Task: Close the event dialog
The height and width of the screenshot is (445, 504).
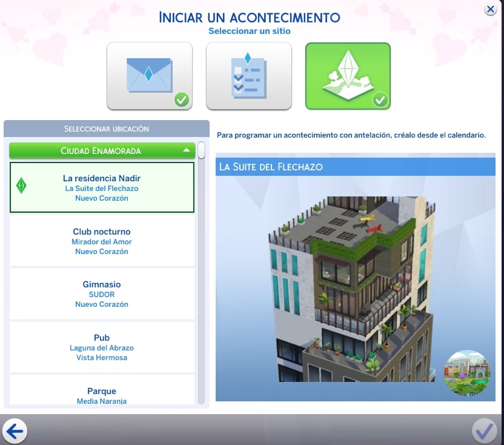Action: coord(491,9)
